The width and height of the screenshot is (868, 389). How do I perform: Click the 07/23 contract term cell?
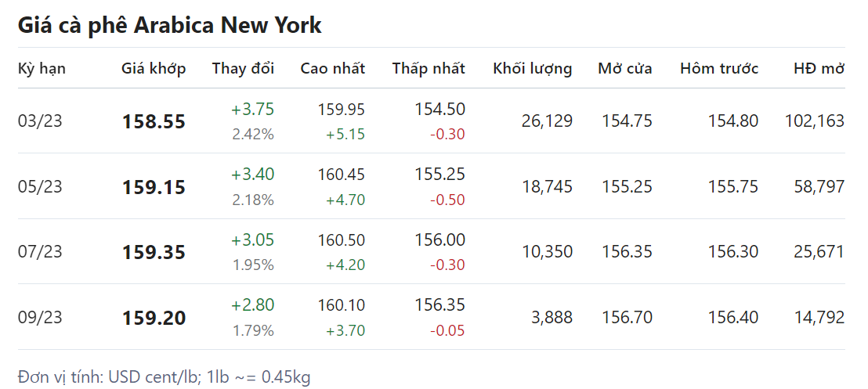[40, 252]
